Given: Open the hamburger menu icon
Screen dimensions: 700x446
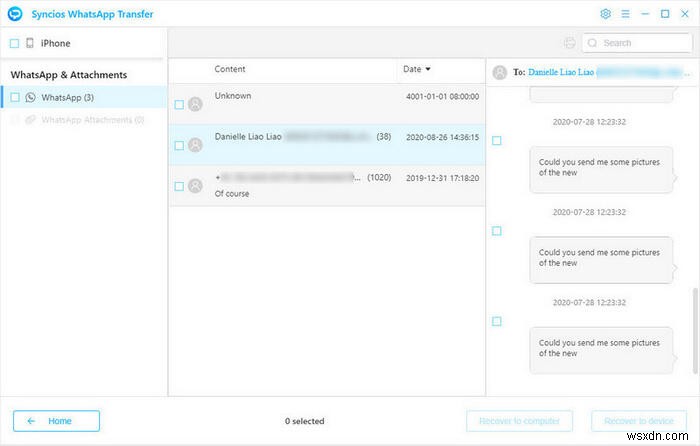Looking at the screenshot, I should click(x=625, y=14).
